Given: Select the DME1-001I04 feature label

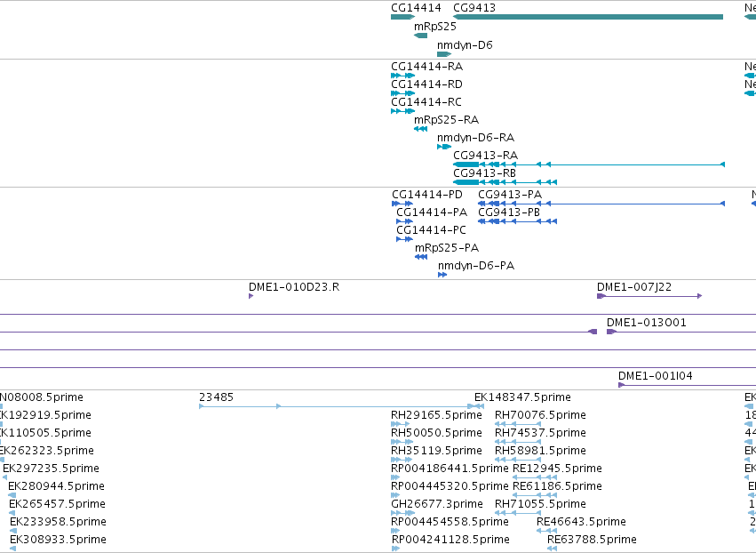Looking at the screenshot, I should [656, 376].
